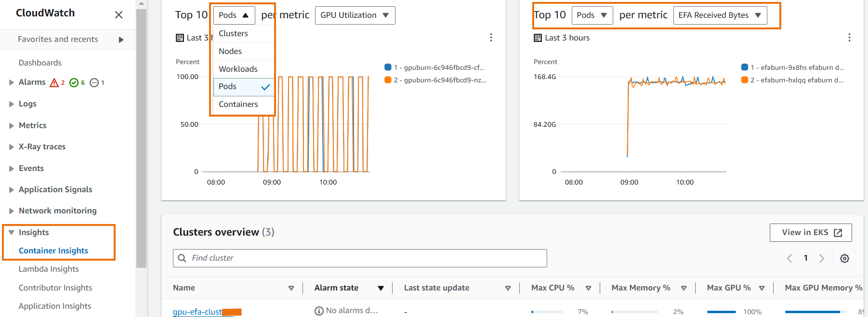Close the open Pods dropdown on left chart

point(234,15)
